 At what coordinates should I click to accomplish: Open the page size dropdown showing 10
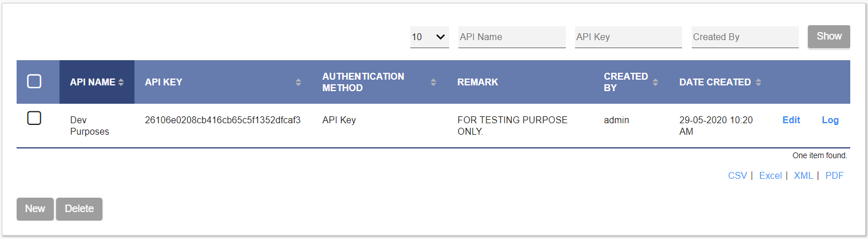(x=430, y=37)
